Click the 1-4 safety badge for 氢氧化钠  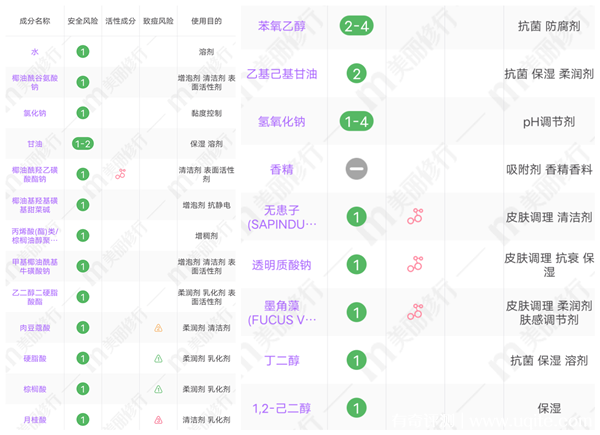pos(356,121)
